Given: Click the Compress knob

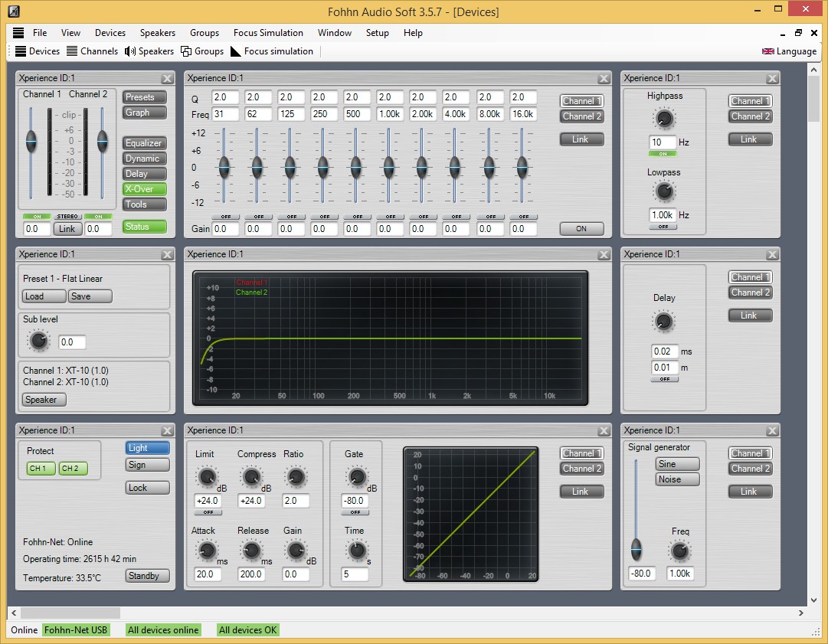Looking at the screenshot, I should tap(251, 476).
